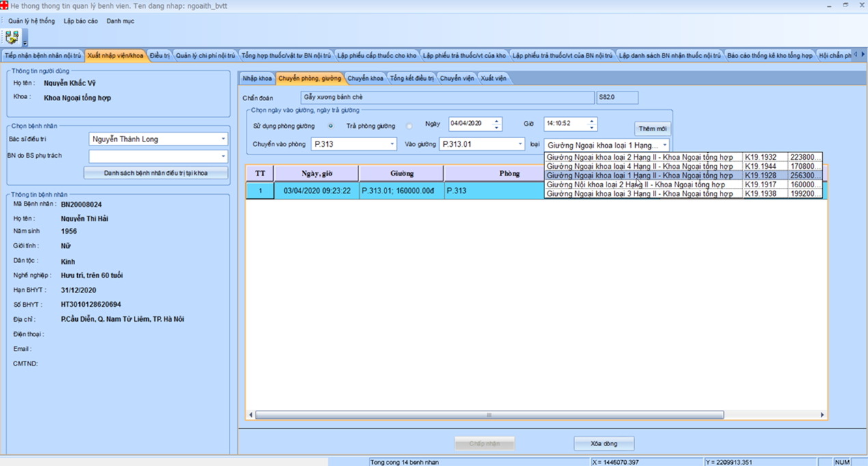The image size is (868, 466).
Task: Click the diagnosis code field 'S82.0'
Action: tap(617, 98)
